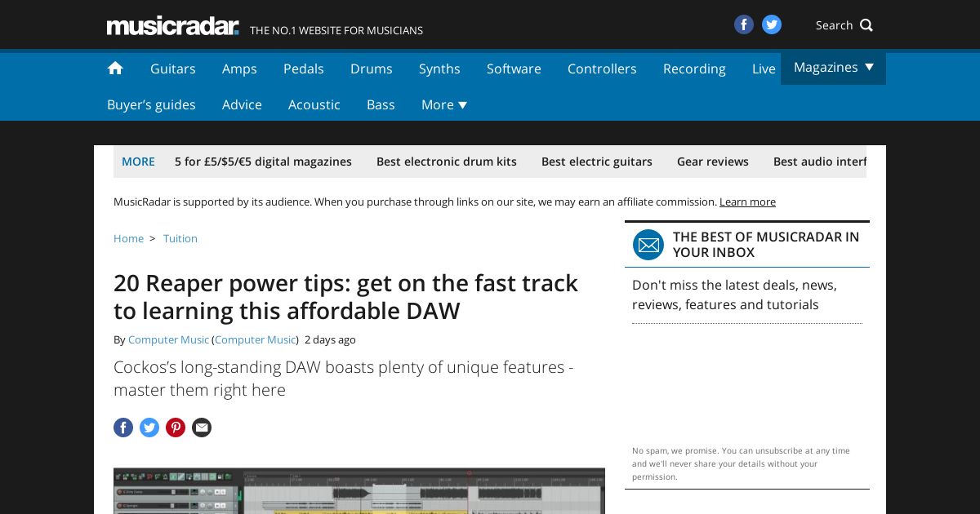Click THE BEST OF MUSICRADAR IN YOUR INBOX heading
This screenshot has height=514, width=980.
766,245
